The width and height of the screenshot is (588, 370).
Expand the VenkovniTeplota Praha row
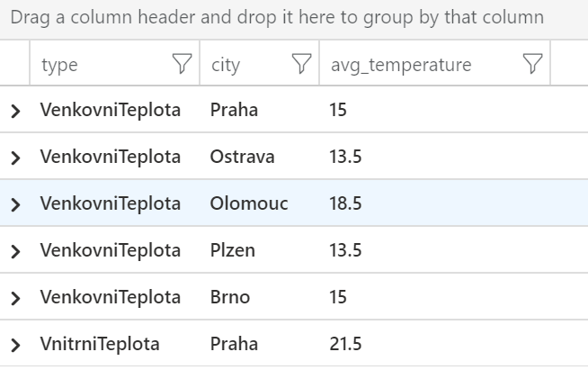(15, 111)
